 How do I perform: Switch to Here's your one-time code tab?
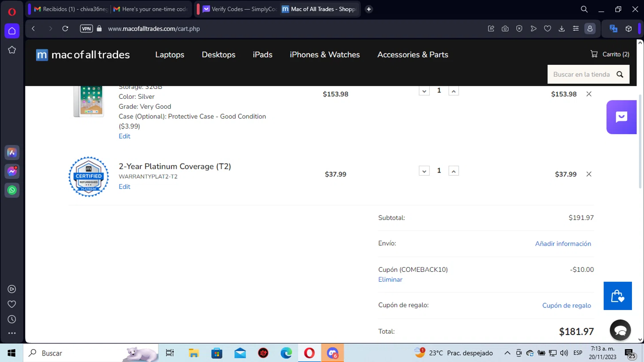[x=151, y=9]
